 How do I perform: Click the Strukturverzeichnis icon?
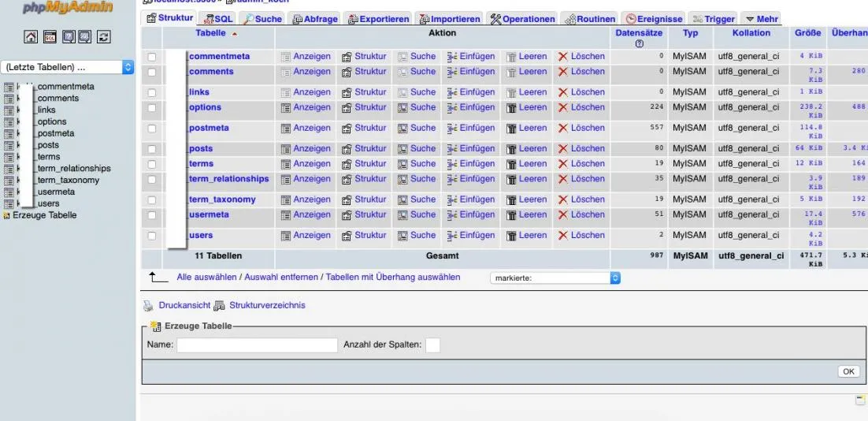point(219,306)
